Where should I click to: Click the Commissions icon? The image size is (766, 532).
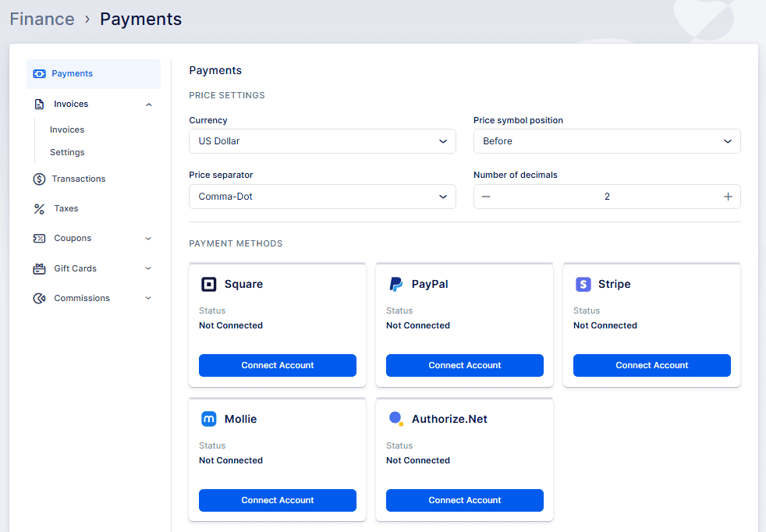click(x=39, y=299)
